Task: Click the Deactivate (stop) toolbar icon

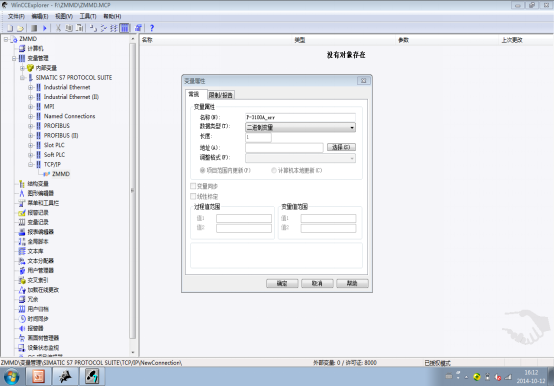Action: (34, 28)
